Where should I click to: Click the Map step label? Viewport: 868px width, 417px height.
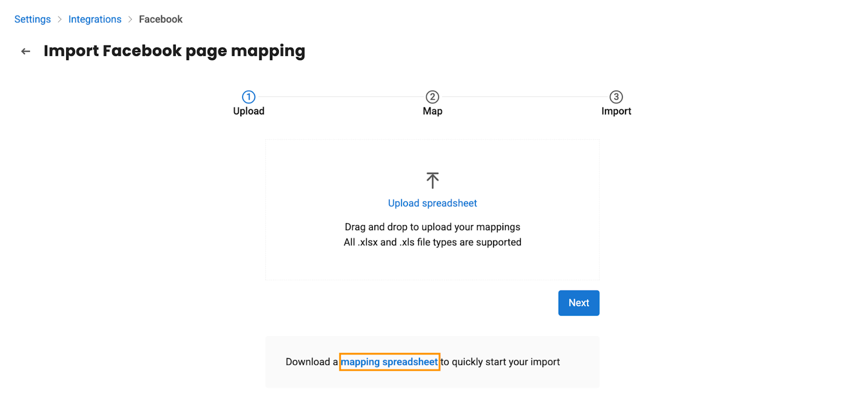432,111
